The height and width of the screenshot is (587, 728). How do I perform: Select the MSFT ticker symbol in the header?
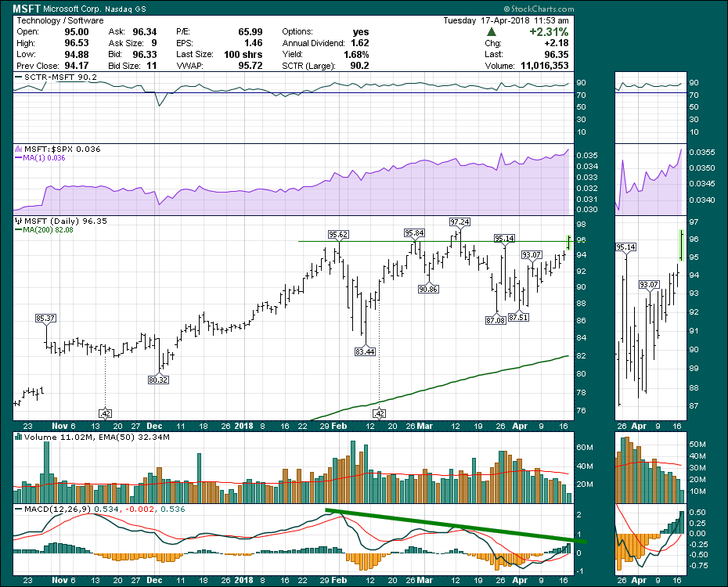pyautogui.click(x=27, y=9)
